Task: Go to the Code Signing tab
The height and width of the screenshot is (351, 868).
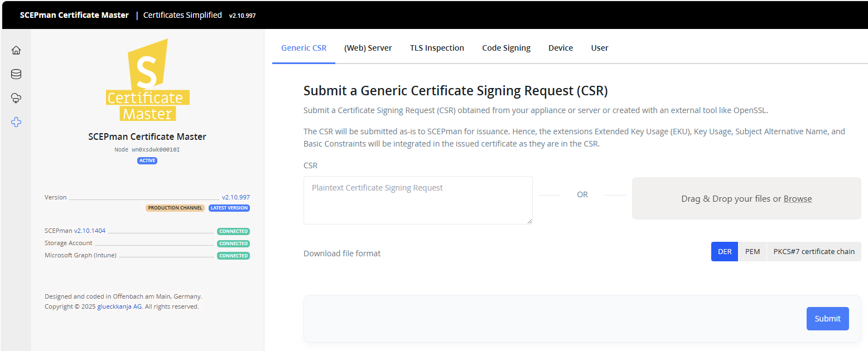Action: click(x=506, y=48)
